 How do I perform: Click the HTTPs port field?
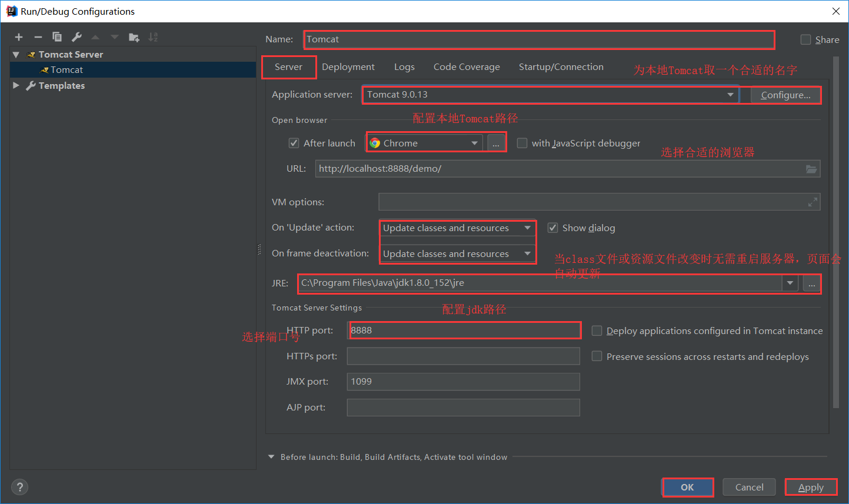tap(464, 356)
